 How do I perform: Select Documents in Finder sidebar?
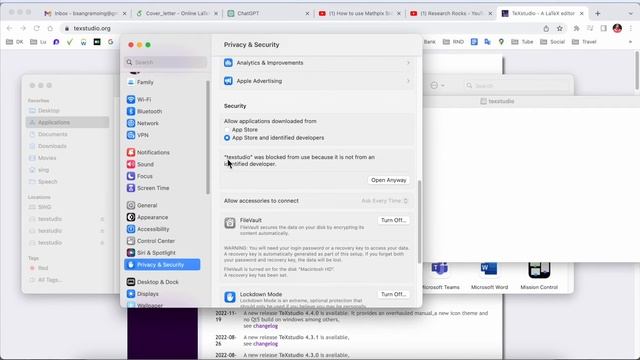(x=68, y=134)
